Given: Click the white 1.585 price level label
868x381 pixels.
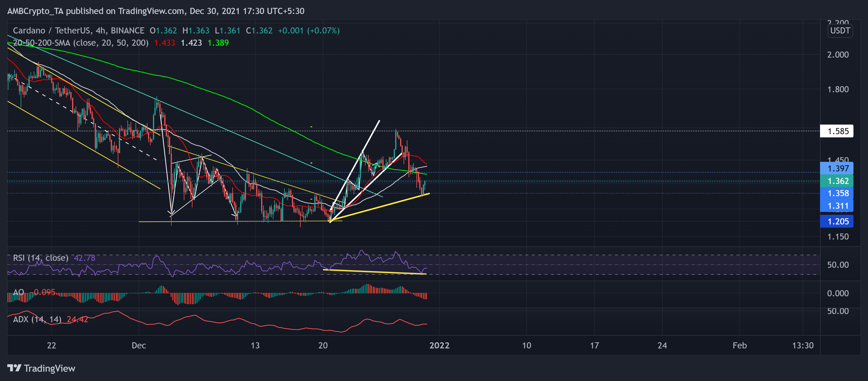Looking at the screenshot, I should (x=837, y=132).
